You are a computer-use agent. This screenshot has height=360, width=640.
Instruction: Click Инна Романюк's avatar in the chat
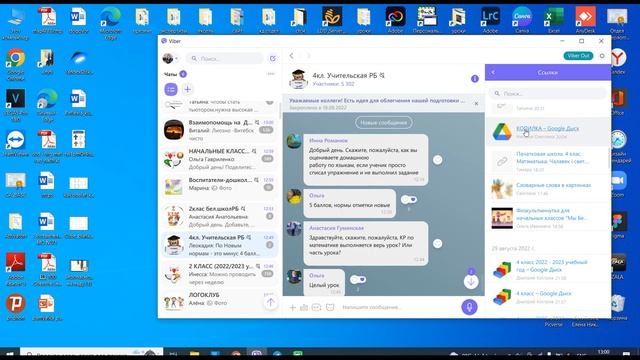[294, 141]
